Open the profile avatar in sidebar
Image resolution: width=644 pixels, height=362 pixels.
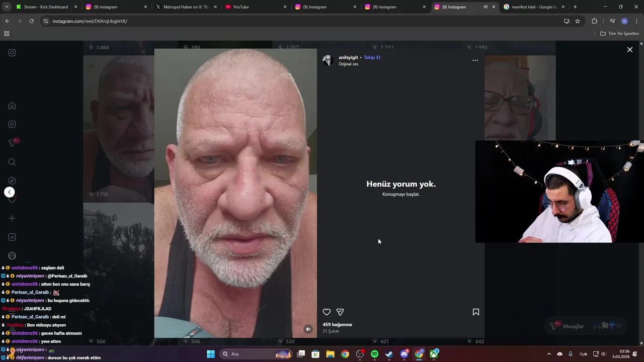coord(12,255)
